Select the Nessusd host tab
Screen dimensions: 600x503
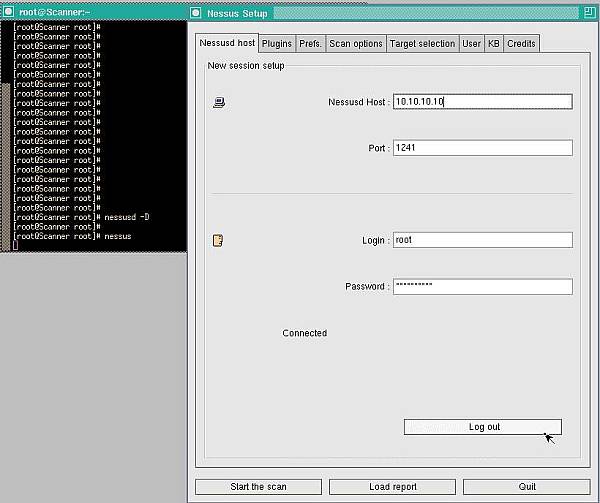pos(227,43)
